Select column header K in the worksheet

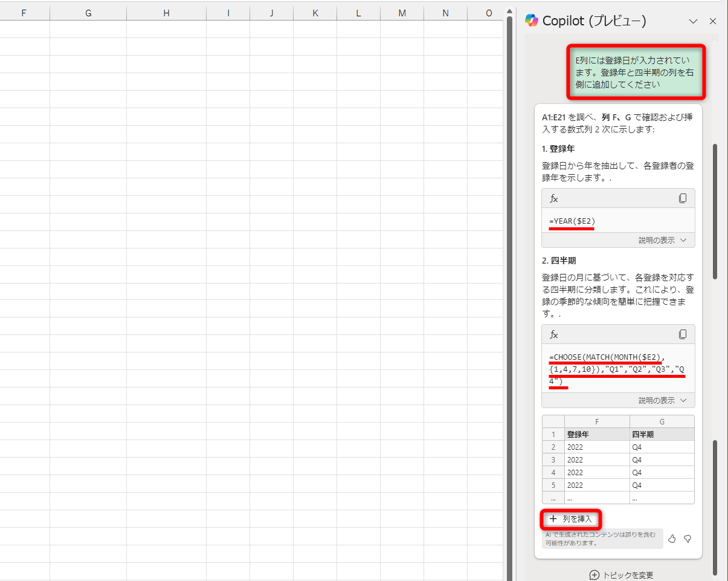click(x=315, y=12)
